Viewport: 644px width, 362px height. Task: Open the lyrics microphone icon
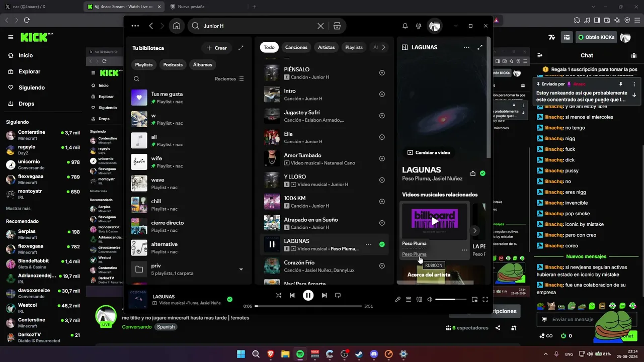tap(397, 300)
